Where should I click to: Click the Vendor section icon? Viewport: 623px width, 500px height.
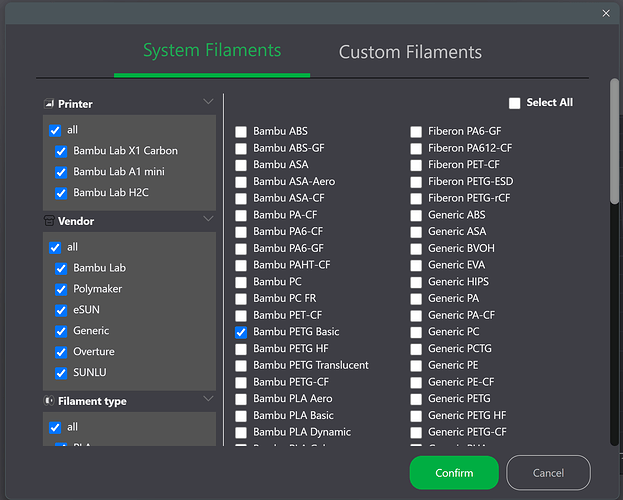[x=49, y=221]
